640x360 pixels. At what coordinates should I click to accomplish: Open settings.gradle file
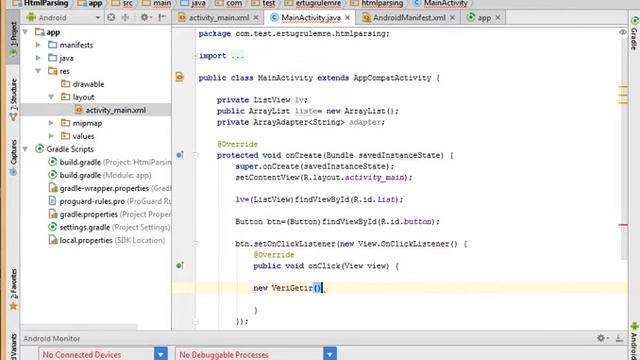(84, 227)
